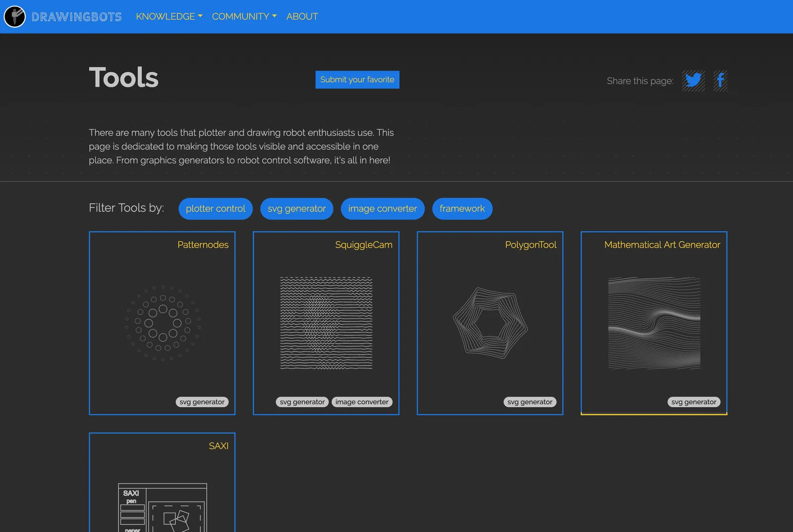Open the Patternodes title link
The height and width of the screenshot is (532, 793).
coord(203,245)
